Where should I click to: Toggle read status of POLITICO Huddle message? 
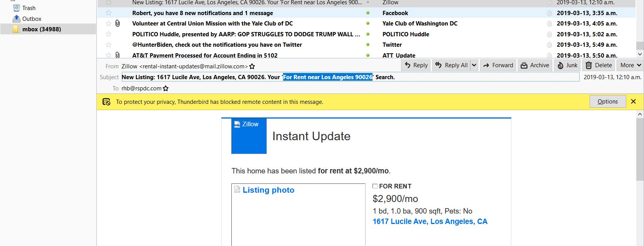(368, 34)
